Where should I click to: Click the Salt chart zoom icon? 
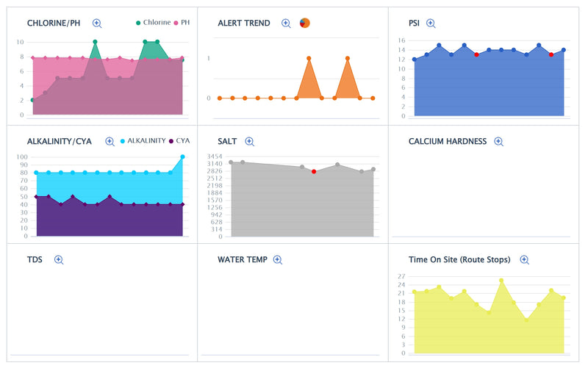pyautogui.click(x=249, y=142)
